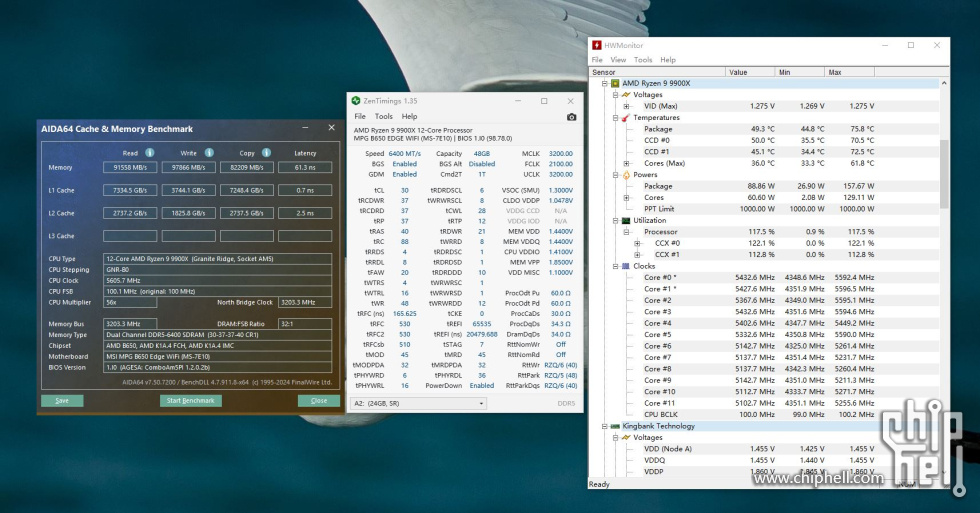Click the AMD Ryzen 9 9900X CPU icon
The image size is (980, 513).
point(615,83)
